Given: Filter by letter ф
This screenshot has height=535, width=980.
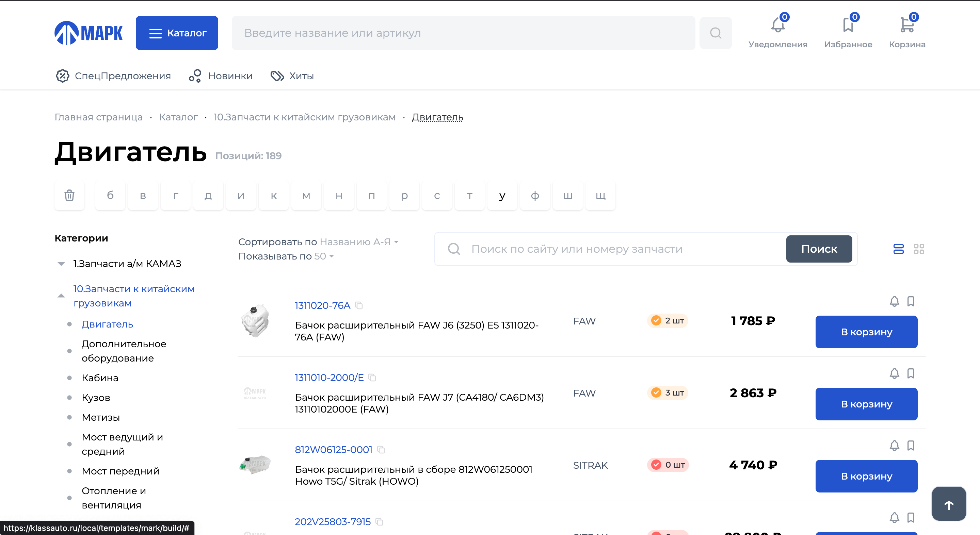Looking at the screenshot, I should pos(535,196).
